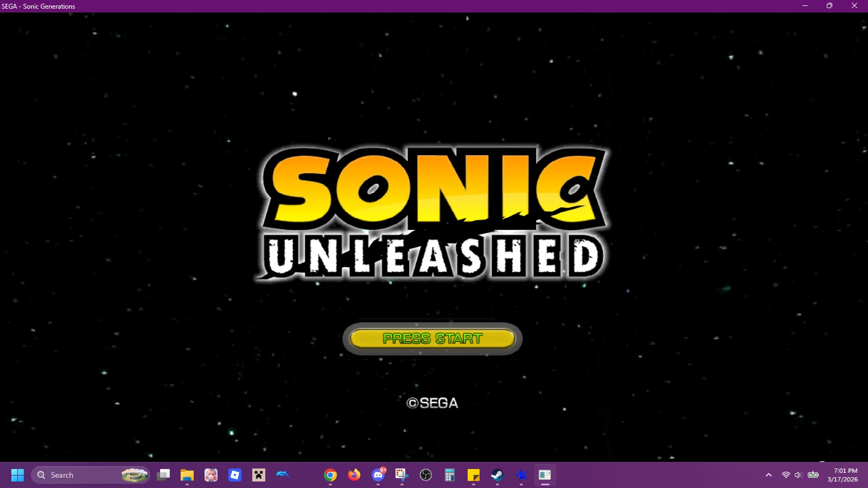
Task: Open the Calculator app
Action: [450, 475]
